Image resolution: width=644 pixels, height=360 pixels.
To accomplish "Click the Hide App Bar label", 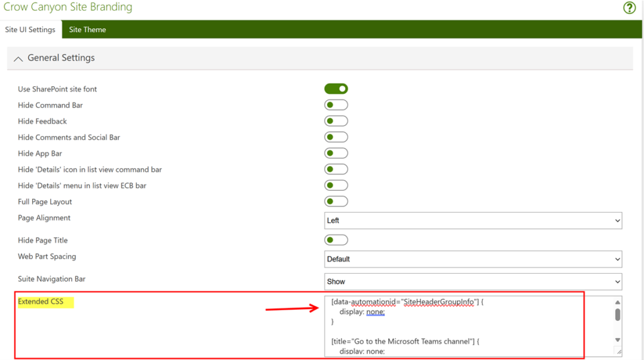I will click(40, 154).
